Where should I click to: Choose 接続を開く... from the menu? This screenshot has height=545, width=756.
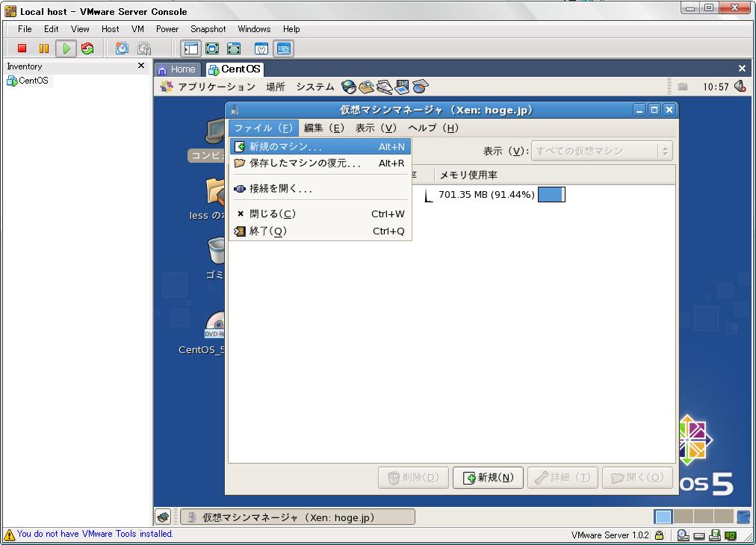[x=320, y=189]
